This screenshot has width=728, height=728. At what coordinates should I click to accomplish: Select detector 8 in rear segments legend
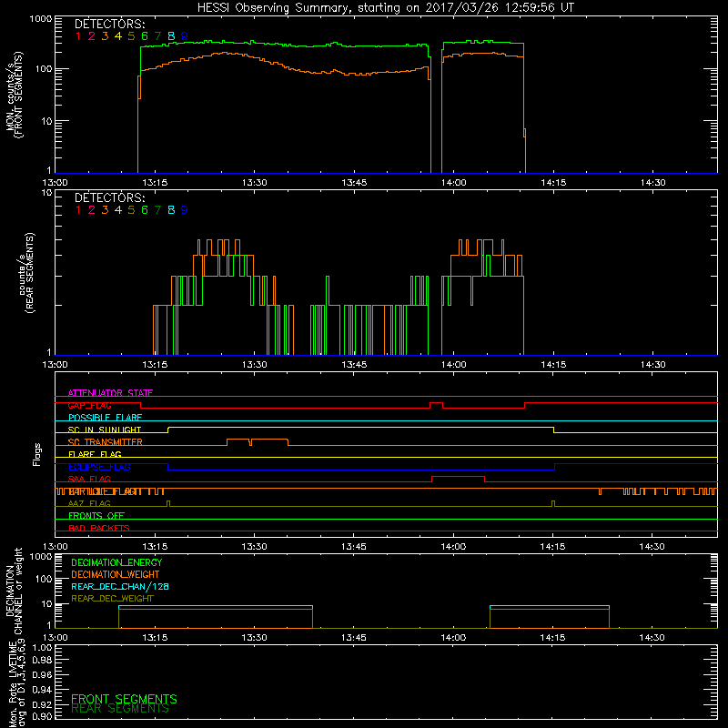click(x=171, y=210)
